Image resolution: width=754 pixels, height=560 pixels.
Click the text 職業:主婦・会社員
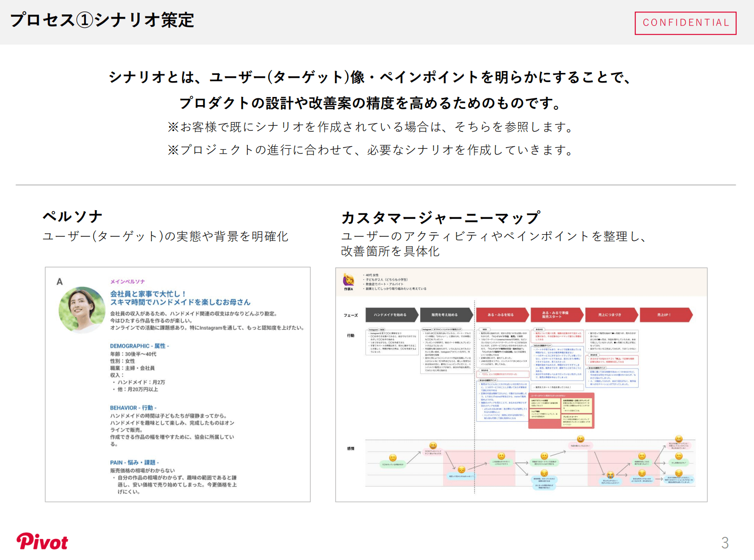pyautogui.click(x=132, y=368)
